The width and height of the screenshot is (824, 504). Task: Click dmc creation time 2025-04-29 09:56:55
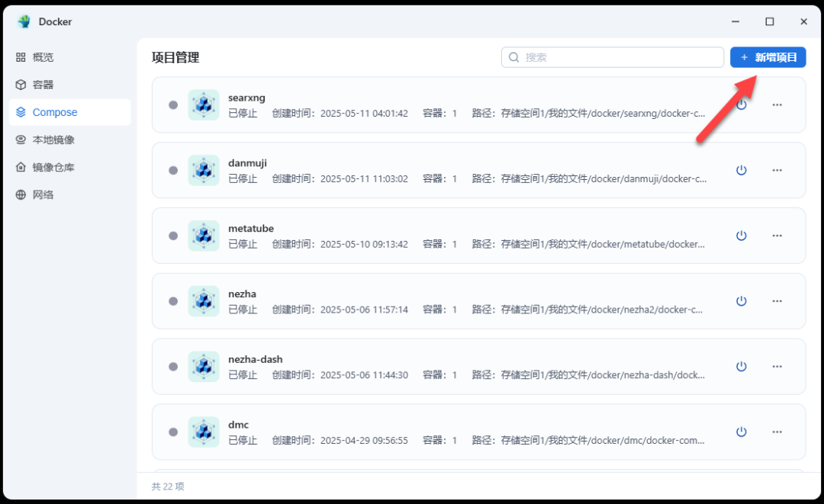coord(364,441)
